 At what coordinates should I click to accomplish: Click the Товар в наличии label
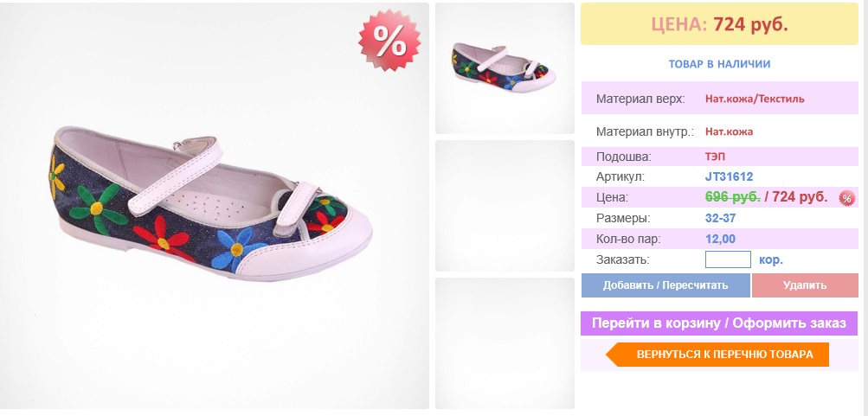(719, 64)
